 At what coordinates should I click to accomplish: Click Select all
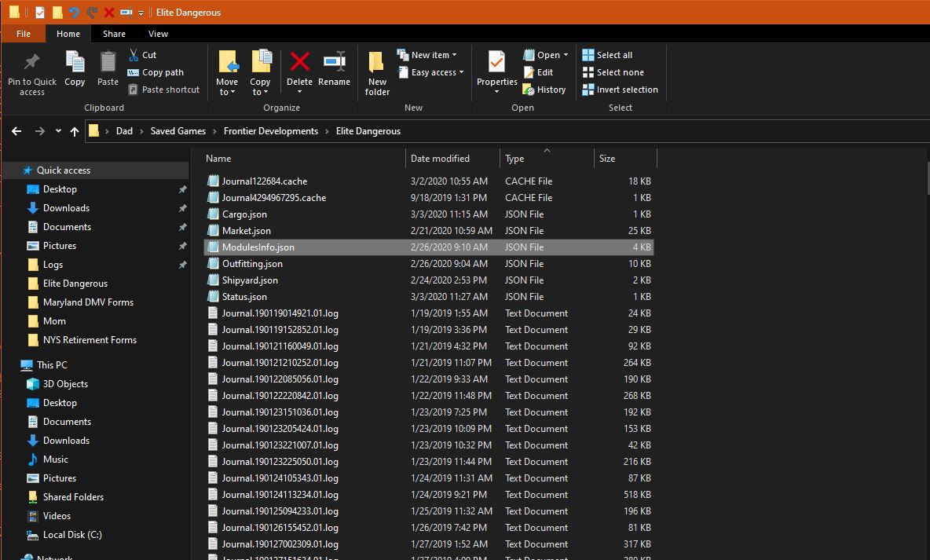[607, 55]
